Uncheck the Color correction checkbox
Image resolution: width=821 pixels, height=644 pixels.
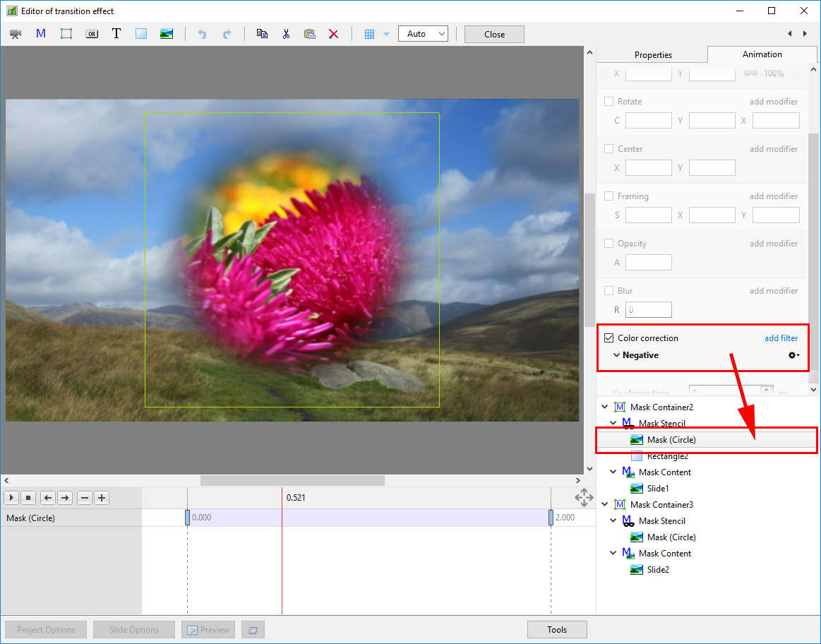[609, 338]
